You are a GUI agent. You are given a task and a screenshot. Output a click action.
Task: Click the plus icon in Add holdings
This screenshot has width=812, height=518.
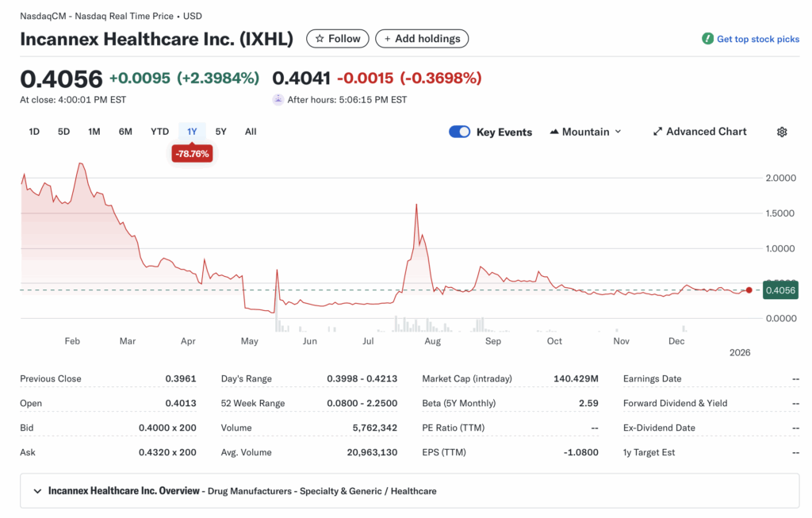point(389,38)
